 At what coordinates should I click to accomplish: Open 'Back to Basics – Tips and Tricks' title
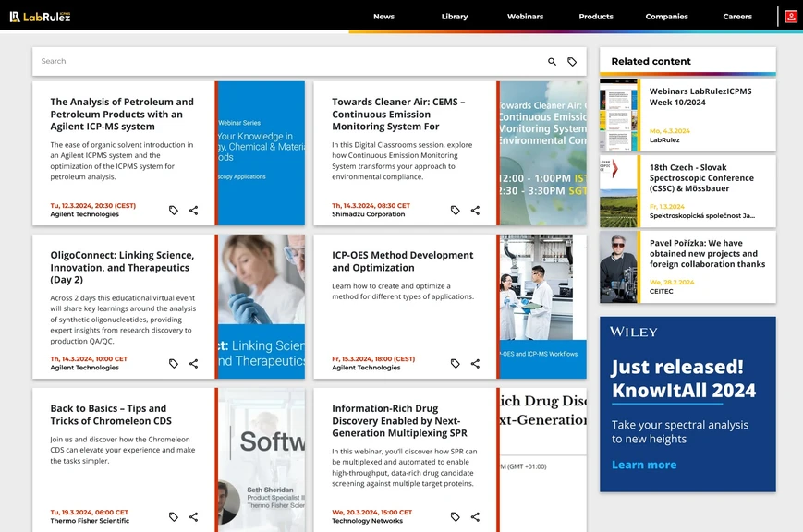(x=111, y=415)
